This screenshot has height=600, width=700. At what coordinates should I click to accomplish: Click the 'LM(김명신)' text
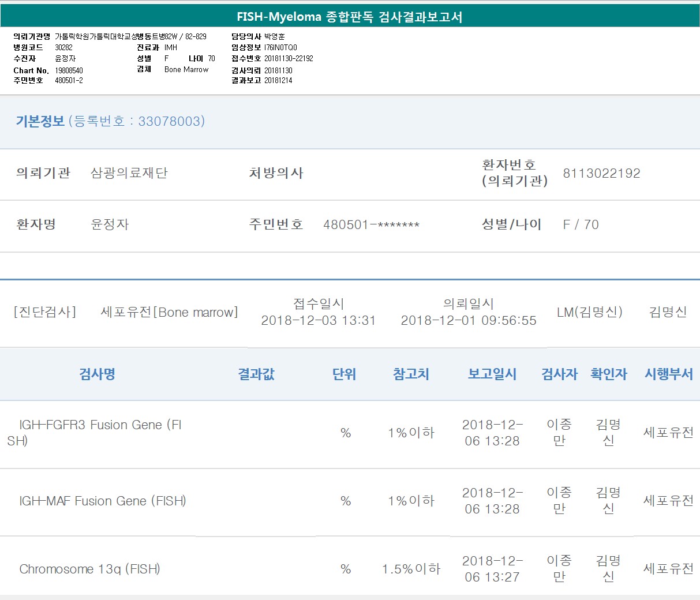590,312
